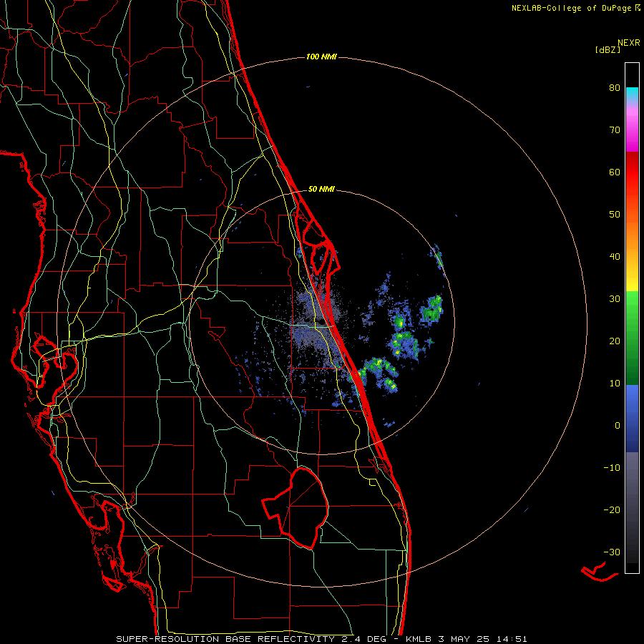
Task: Click the KMLB 3 MAY 25 14:51 timestamp
Action: 466,639
